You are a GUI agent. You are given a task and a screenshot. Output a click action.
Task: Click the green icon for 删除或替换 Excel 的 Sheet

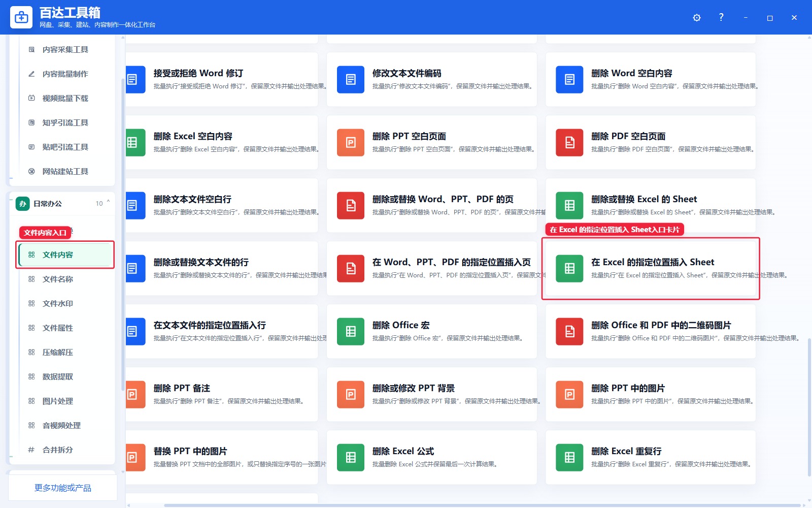pyautogui.click(x=569, y=205)
